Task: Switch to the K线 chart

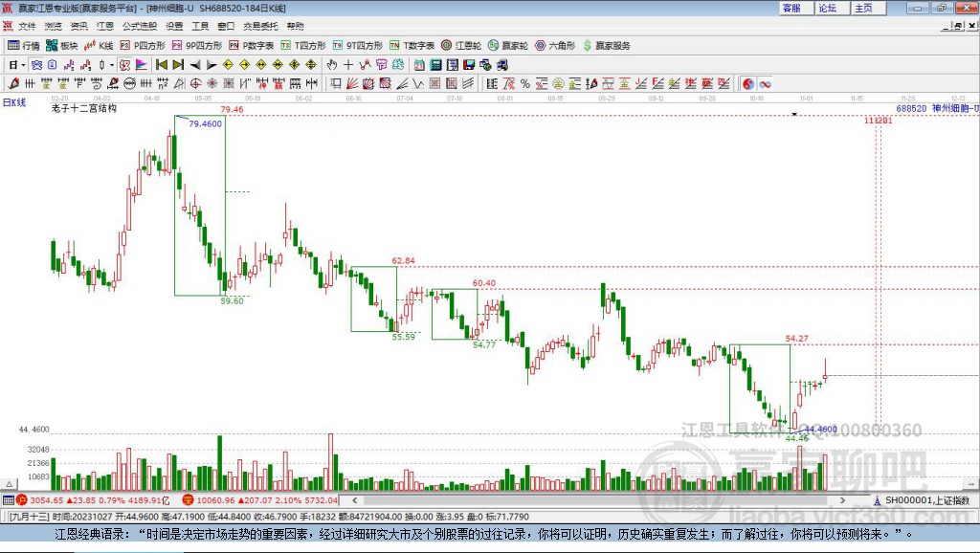Action: point(99,46)
